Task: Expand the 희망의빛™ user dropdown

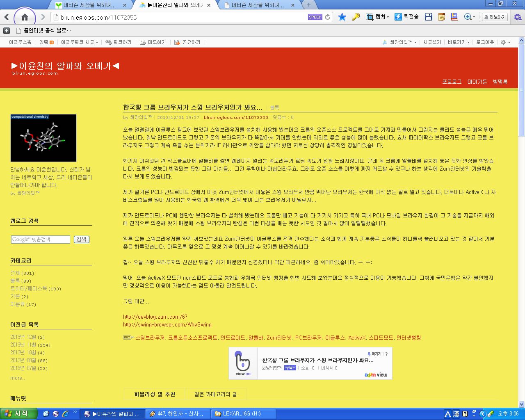Action: [x=399, y=42]
